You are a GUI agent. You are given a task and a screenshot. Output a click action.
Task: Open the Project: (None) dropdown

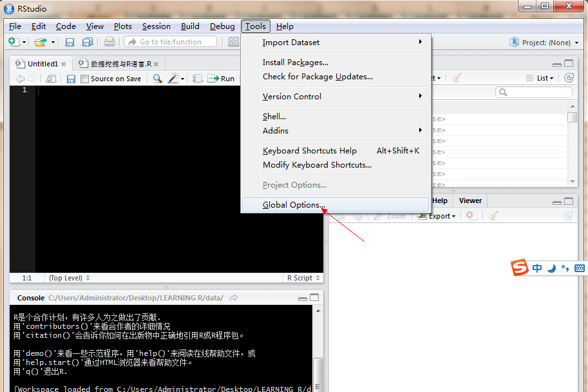point(544,43)
